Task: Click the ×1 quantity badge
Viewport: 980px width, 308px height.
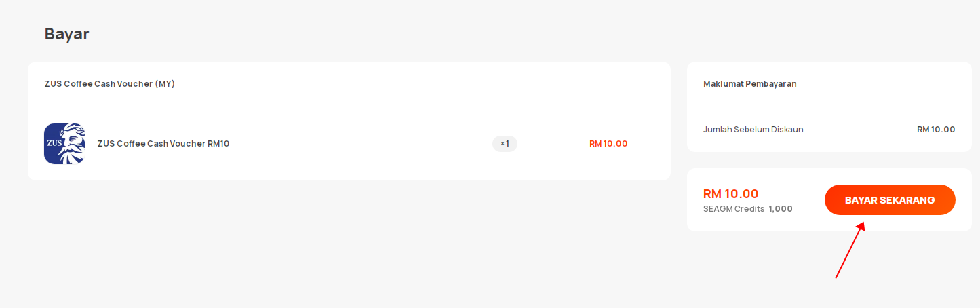Action: click(505, 144)
